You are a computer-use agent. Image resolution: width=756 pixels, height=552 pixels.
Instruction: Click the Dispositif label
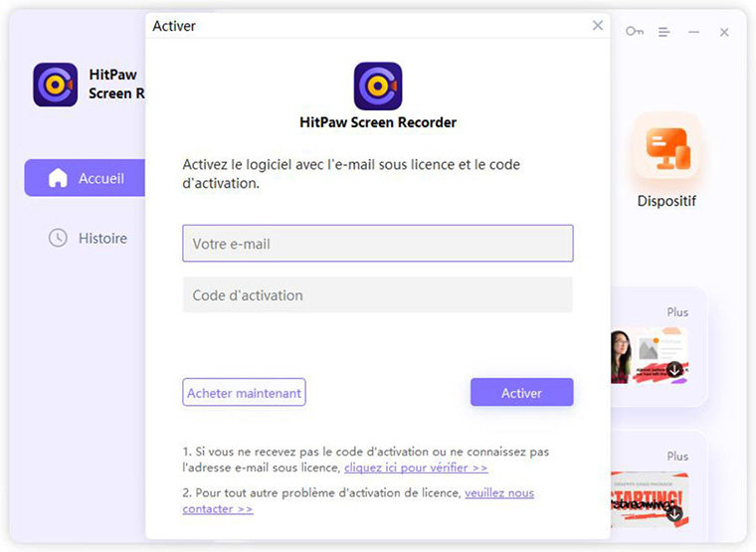[x=666, y=201]
